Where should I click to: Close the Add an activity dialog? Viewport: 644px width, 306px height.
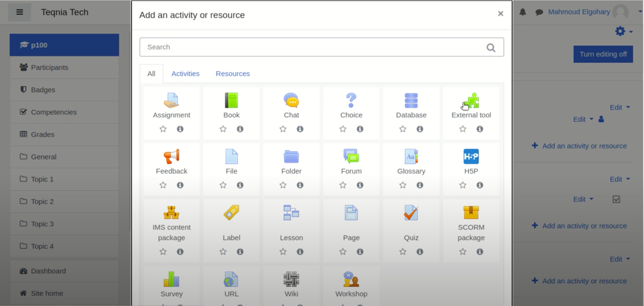pyautogui.click(x=500, y=14)
